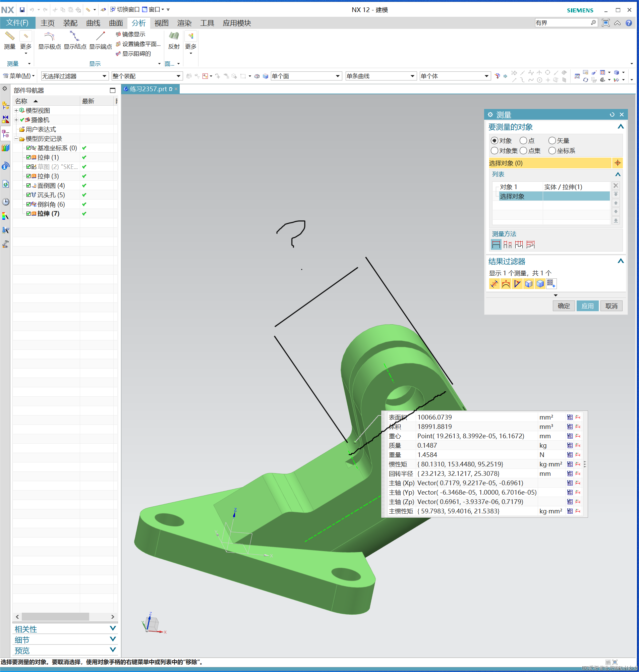Toggle checkbox for 倒斜角 (6) feature

click(x=28, y=204)
